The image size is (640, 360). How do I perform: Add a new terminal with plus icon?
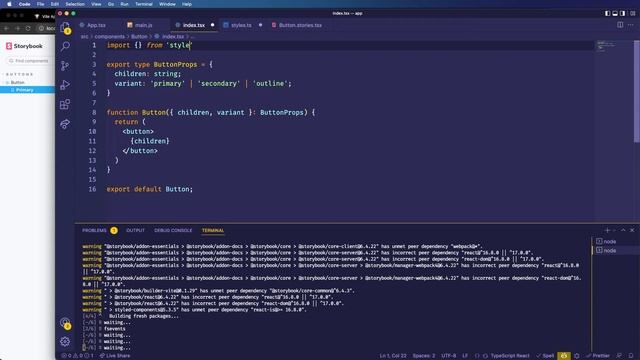[607, 230]
